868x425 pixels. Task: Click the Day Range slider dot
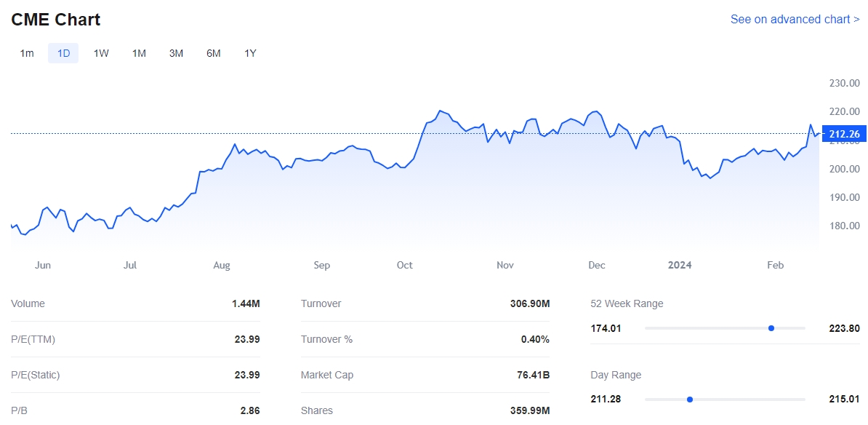click(690, 400)
